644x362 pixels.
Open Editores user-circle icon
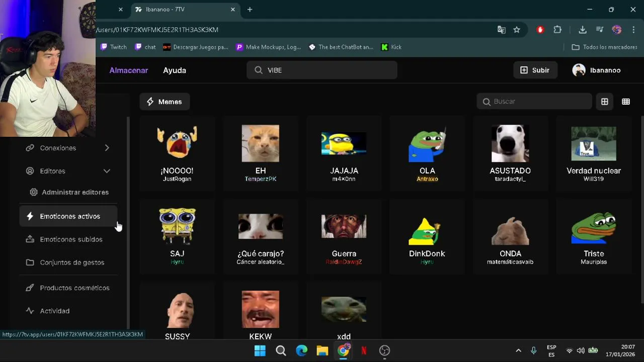[x=30, y=171]
